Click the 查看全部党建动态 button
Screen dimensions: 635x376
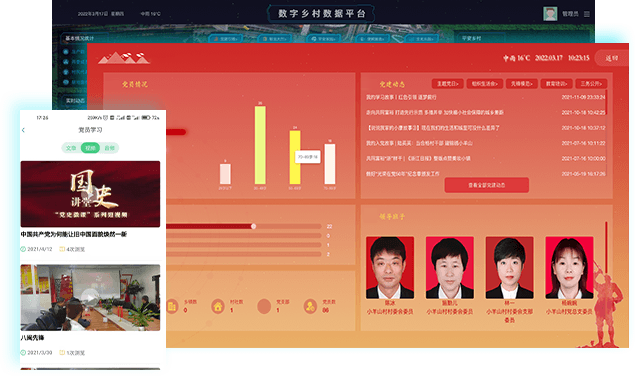[486, 185]
